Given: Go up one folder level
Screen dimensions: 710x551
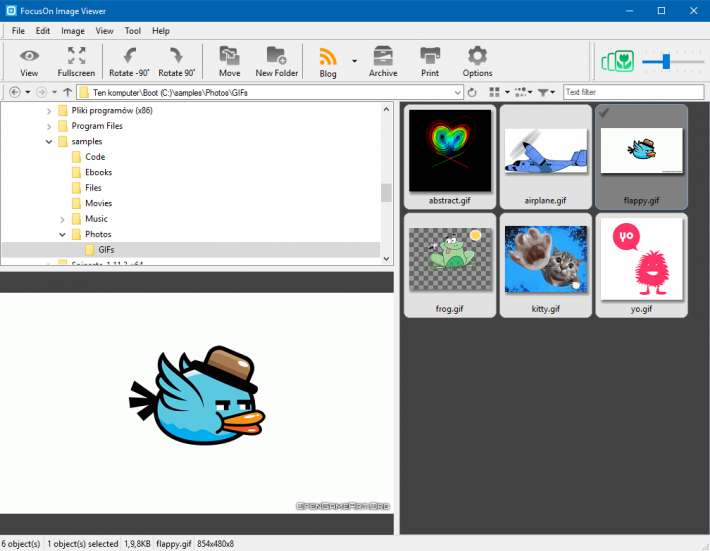Looking at the screenshot, I should pyautogui.click(x=67, y=92).
